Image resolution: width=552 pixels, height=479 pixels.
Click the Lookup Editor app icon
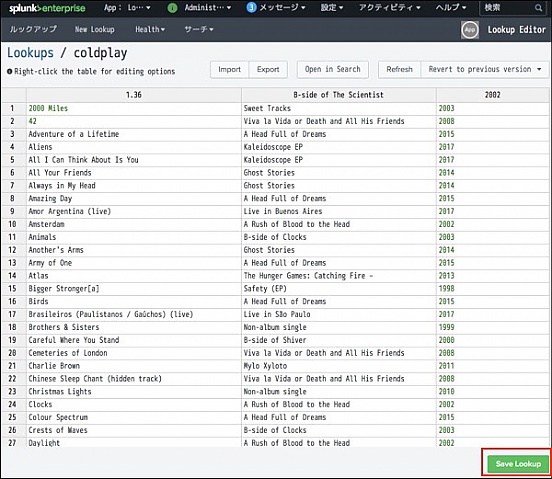pyautogui.click(x=470, y=30)
